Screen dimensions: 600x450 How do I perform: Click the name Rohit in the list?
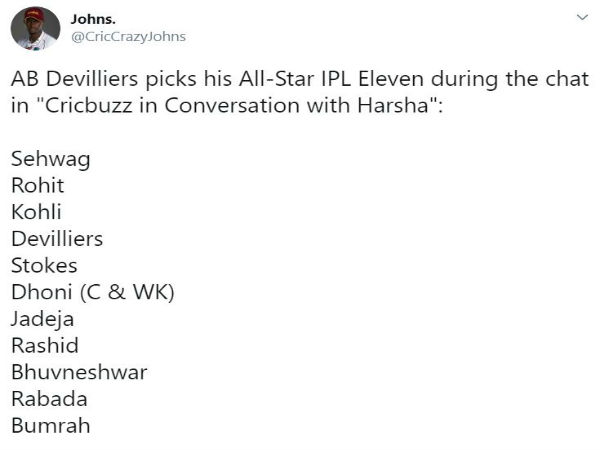38,186
